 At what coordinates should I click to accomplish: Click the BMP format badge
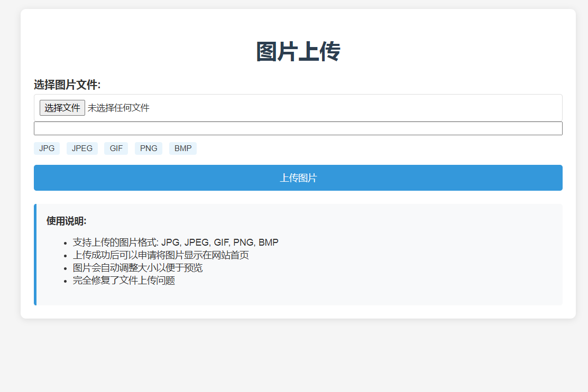[182, 148]
